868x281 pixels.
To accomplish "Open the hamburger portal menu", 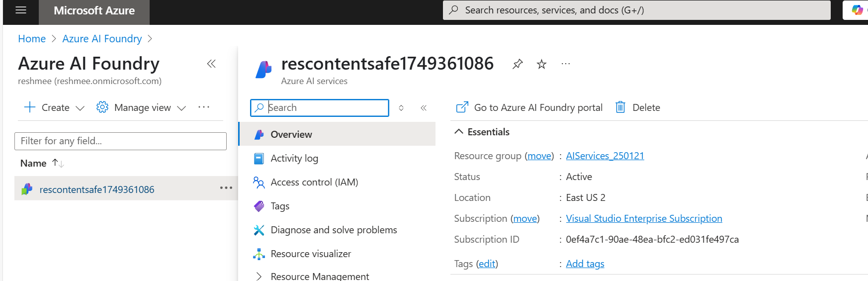I will click(21, 10).
